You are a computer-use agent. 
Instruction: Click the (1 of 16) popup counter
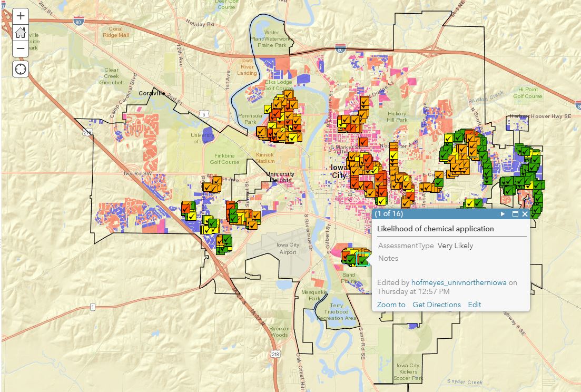(389, 213)
